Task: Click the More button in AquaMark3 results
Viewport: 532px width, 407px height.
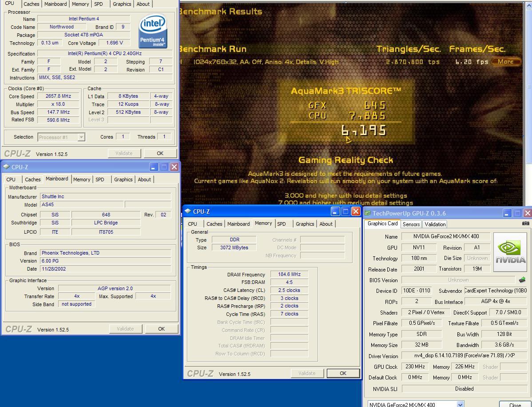Action: 505,62
